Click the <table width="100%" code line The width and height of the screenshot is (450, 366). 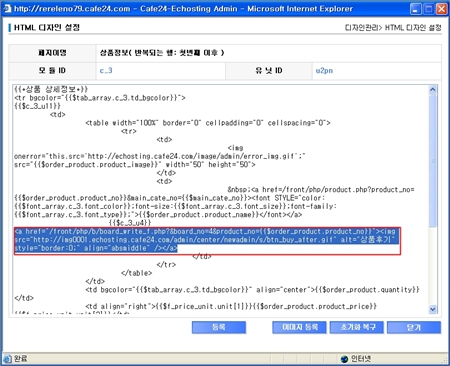(x=208, y=123)
